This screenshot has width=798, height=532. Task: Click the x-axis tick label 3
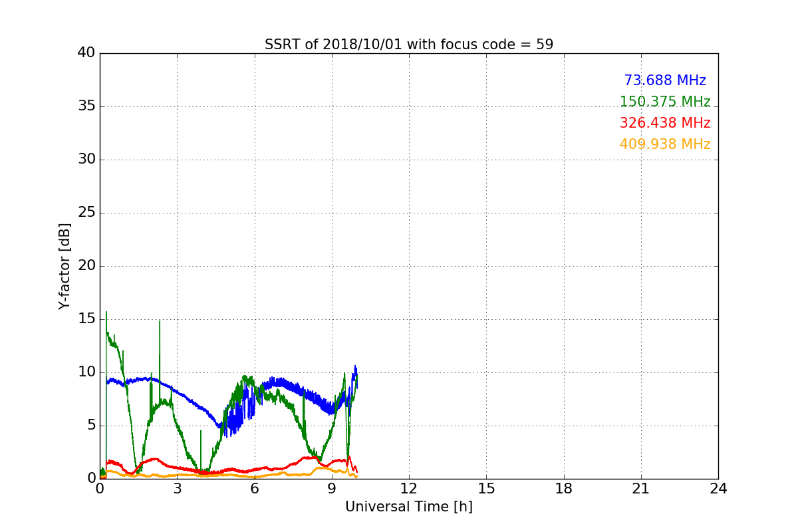[x=177, y=489]
